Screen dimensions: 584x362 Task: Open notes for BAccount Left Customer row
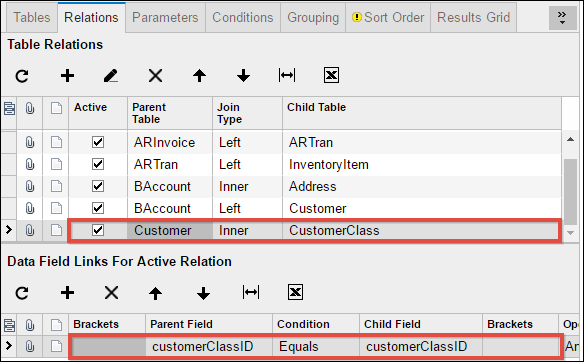pos(56,208)
